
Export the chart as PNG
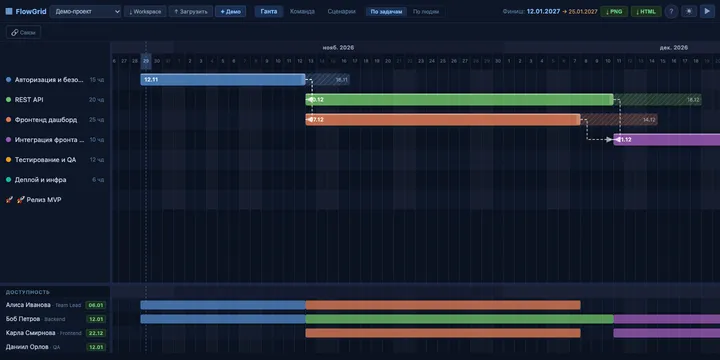click(x=614, y=11)
